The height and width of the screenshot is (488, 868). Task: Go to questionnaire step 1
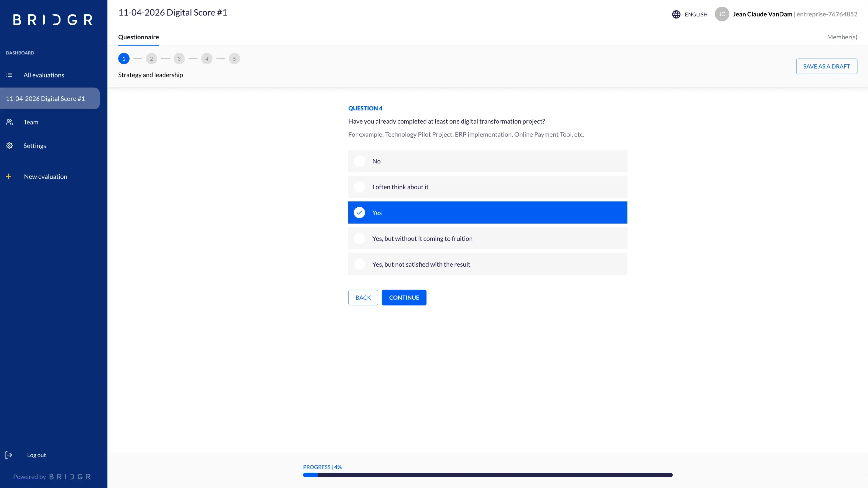(124, 59)
